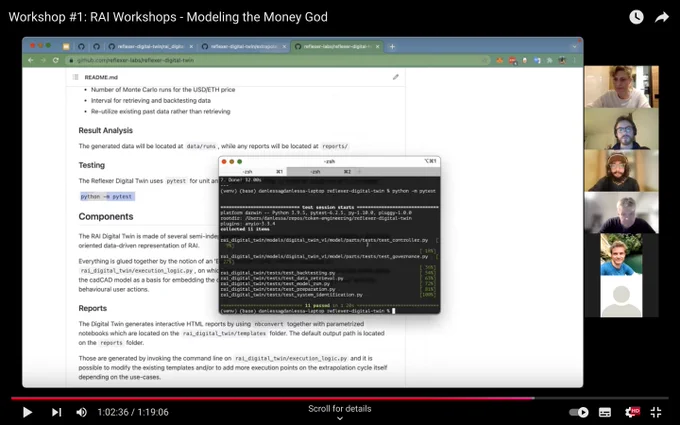The width and height of the screenshot is (680, 425).
Task: Click the second pinned GitHub tab icon
Action: click(96, 46)
